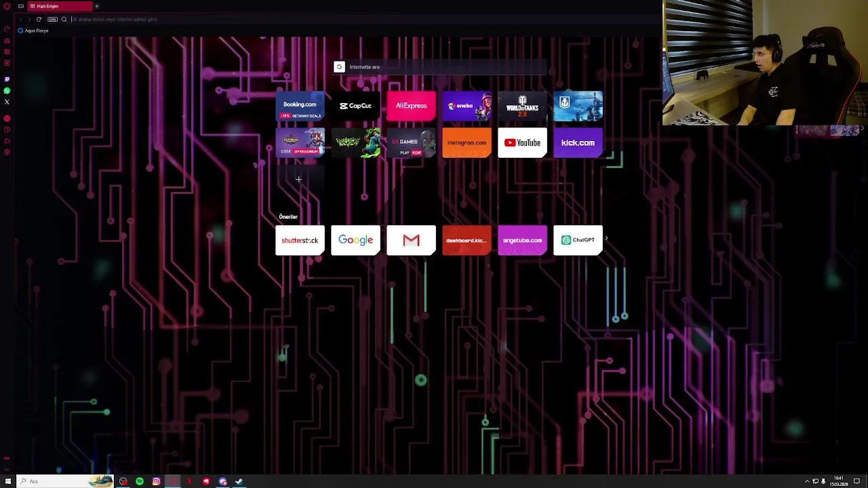868x488 pixels.
Task: Open the kick.com speed dial tile
Action: pyautogui.click(x=578, y=143)
